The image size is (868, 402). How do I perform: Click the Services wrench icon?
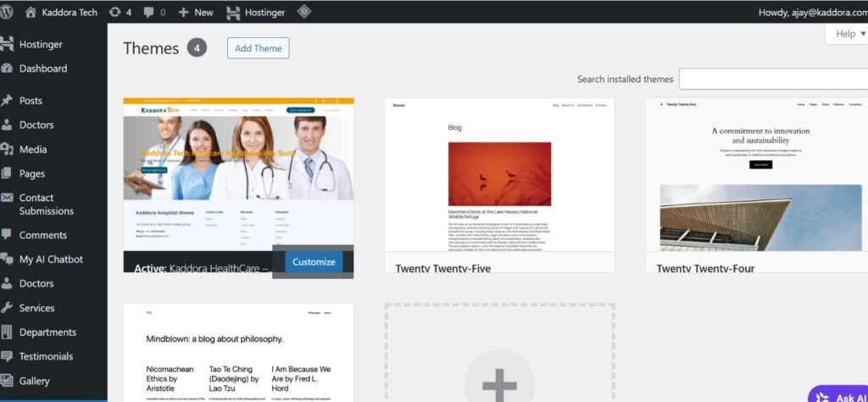pyautogui.click(x=8, y=308)
